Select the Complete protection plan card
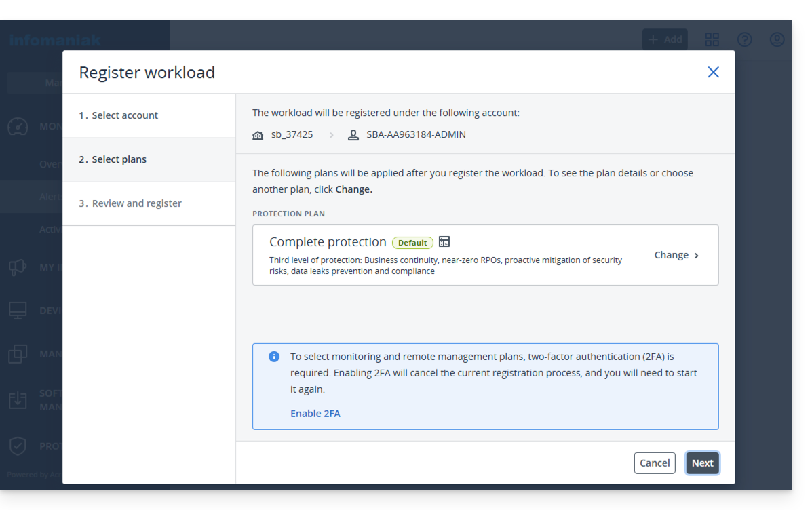Viewport: 812px width, 510px height. coord(448,255)
